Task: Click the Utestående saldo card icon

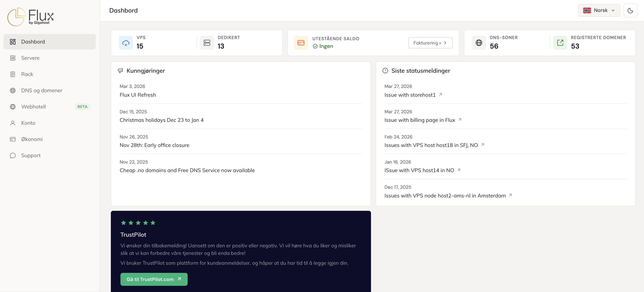Action: click(x=301, y=43)
